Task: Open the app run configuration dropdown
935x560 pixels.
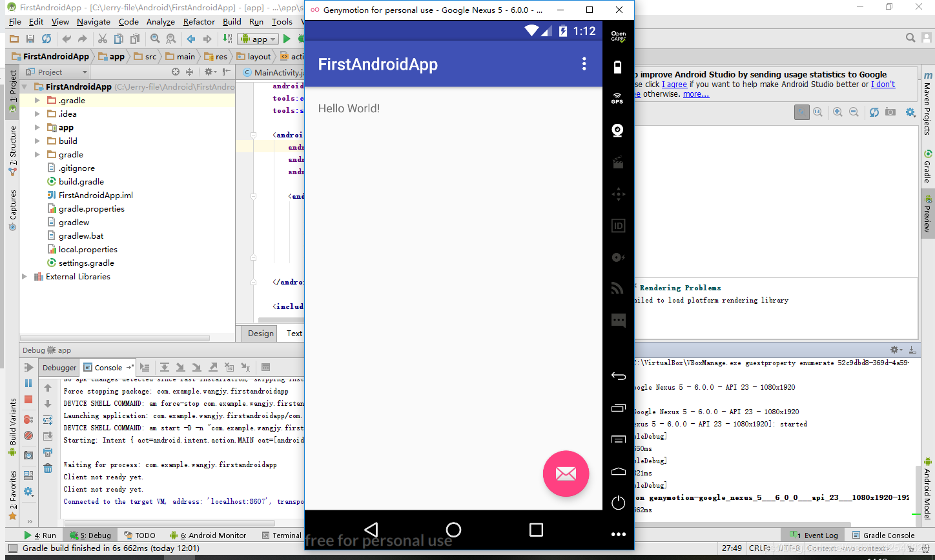Action: [x=258, y=39]
